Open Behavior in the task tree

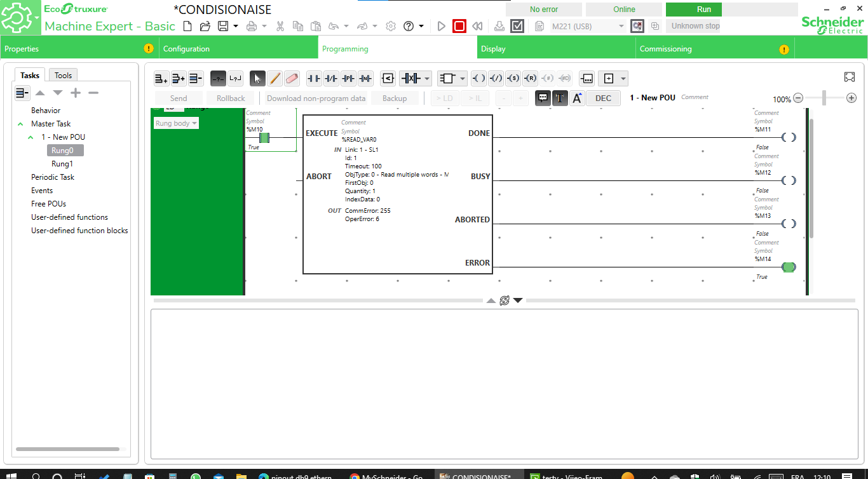tap(46, 111)
